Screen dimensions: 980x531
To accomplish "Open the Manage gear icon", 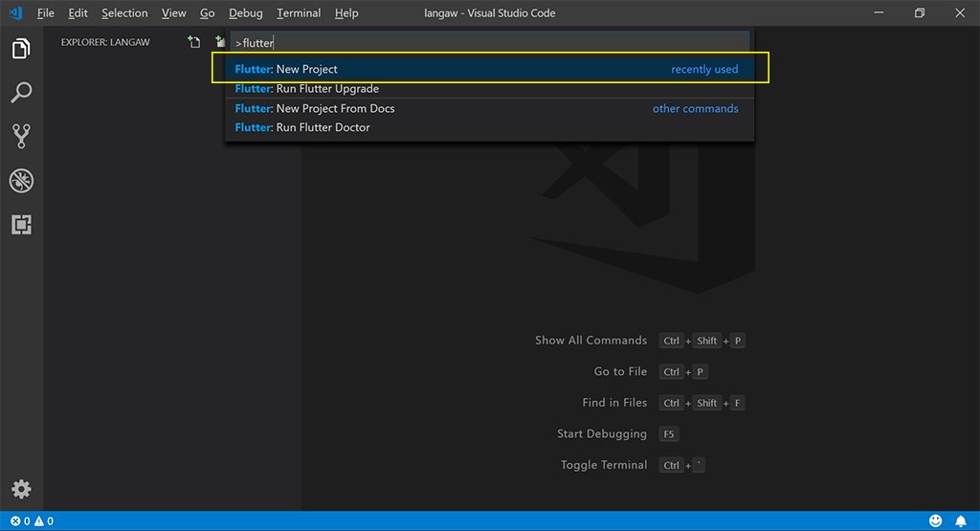I will 21,489.
